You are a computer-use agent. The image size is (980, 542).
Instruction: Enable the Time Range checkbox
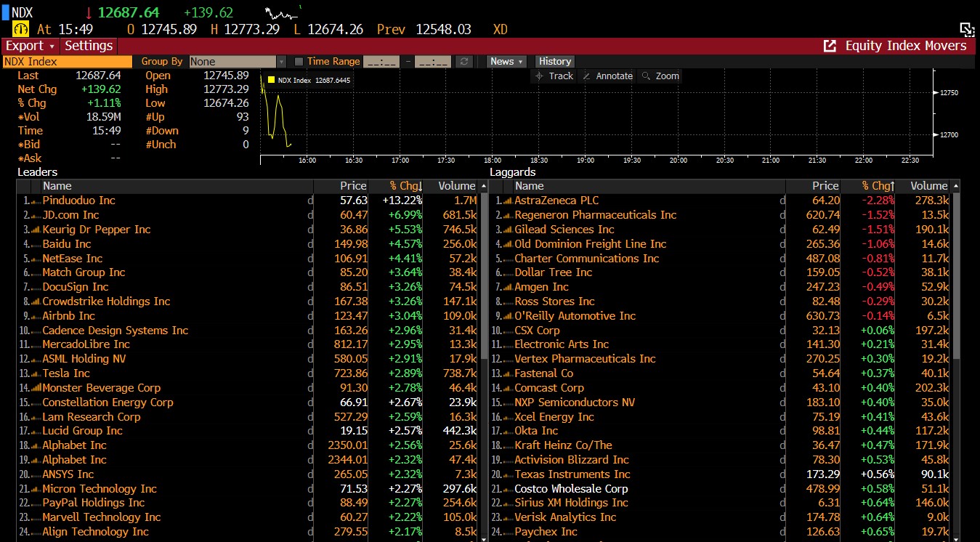tap(299, 62)
